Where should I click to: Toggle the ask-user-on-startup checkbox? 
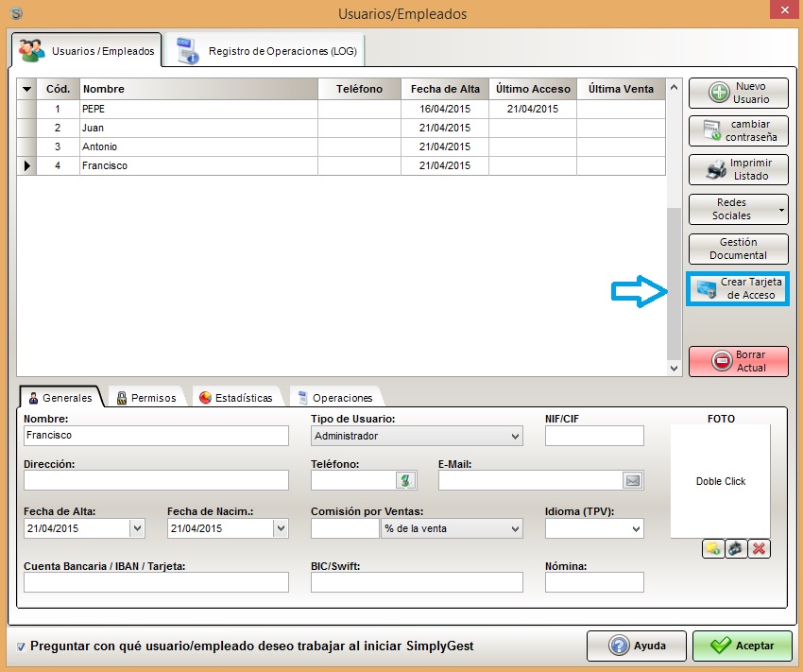pyautogui.click(x=21, y=646)
